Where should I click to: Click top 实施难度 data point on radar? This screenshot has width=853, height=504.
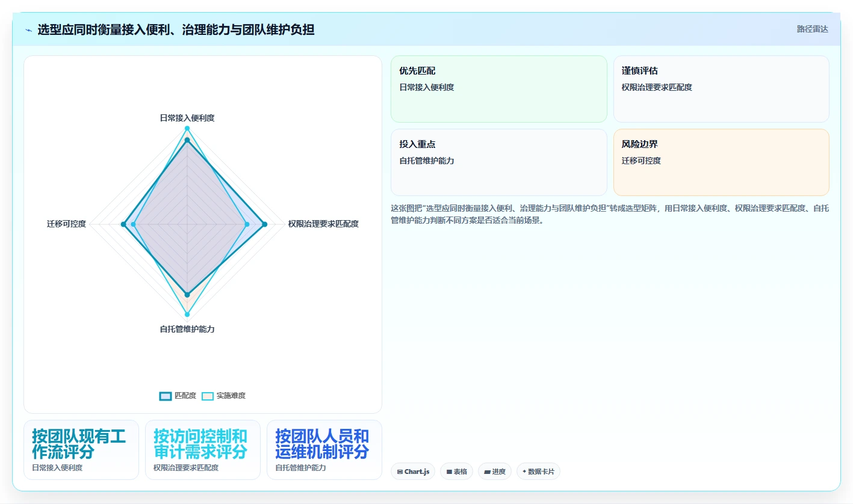tap(187, 128)
